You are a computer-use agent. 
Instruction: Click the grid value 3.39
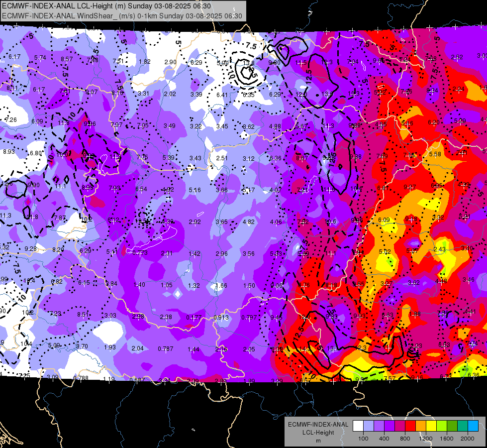coord(196,94)
